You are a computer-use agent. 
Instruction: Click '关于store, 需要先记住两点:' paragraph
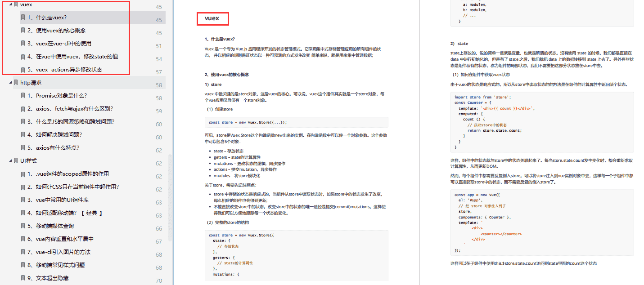pos(231,185)
